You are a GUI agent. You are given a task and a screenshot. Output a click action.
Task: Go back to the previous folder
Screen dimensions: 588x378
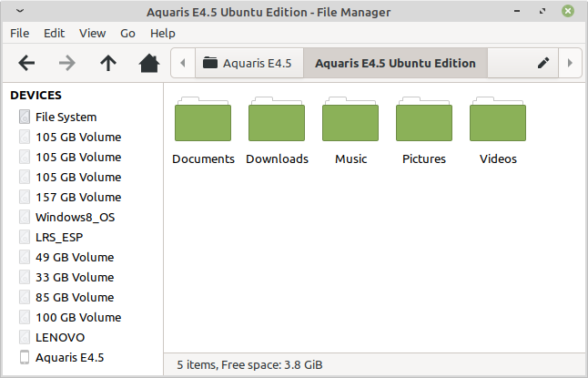tap(27, 63)
